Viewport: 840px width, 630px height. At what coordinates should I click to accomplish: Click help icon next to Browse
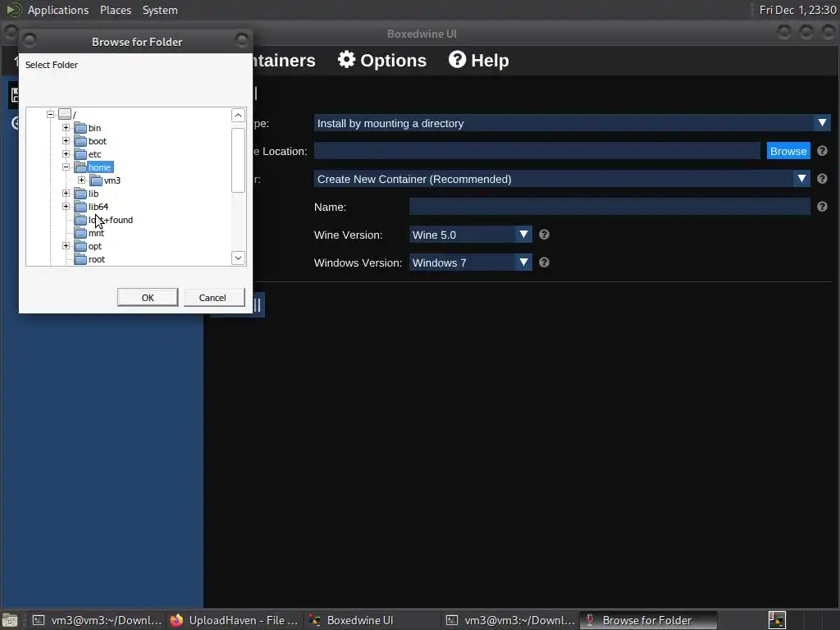(822, 151)
